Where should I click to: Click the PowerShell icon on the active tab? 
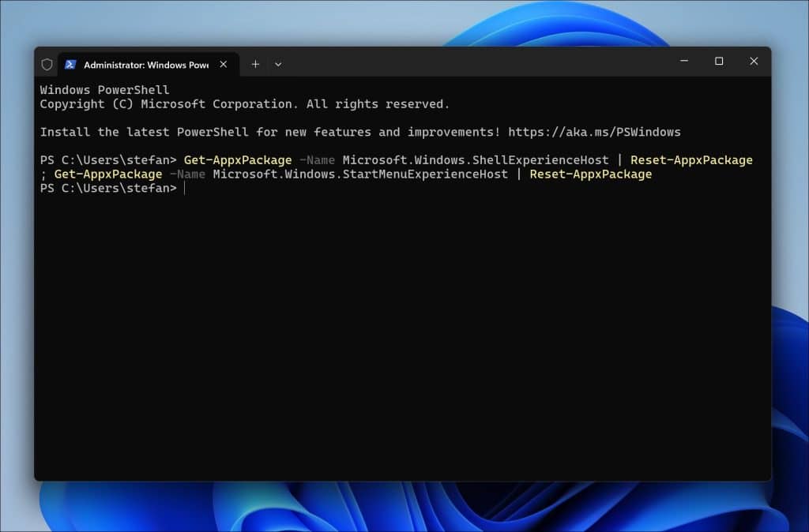coord(71,64)
